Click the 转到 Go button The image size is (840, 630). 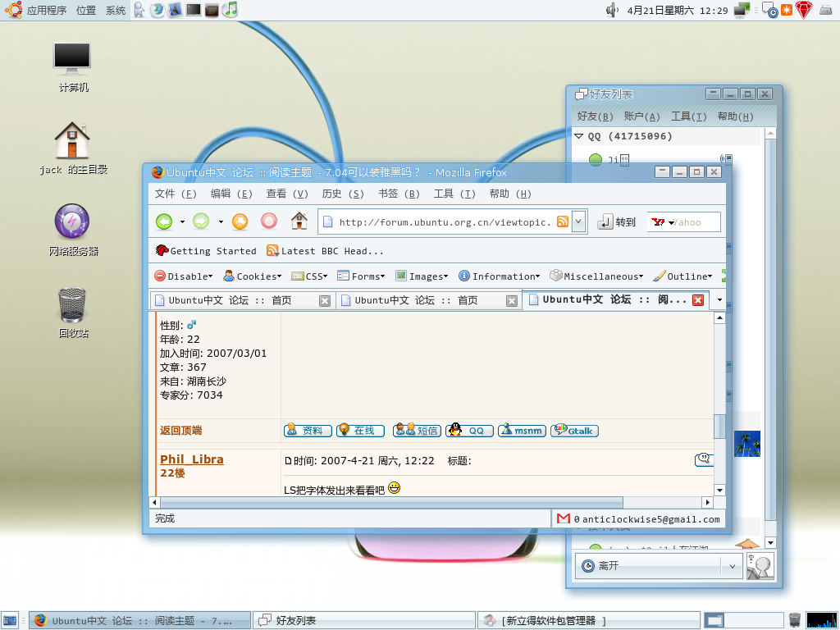617,221
